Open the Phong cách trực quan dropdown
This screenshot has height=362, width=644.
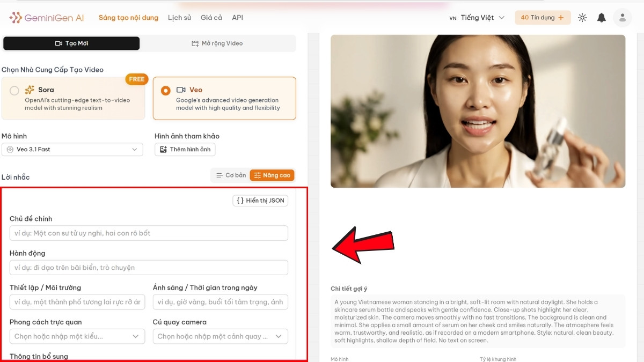(x=77, y=336)
